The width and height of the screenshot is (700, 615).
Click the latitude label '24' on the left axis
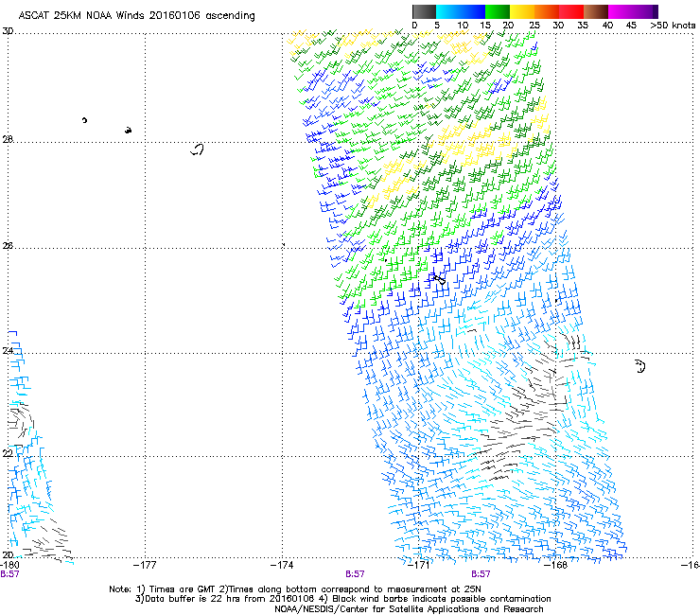(x=8, y=351)
